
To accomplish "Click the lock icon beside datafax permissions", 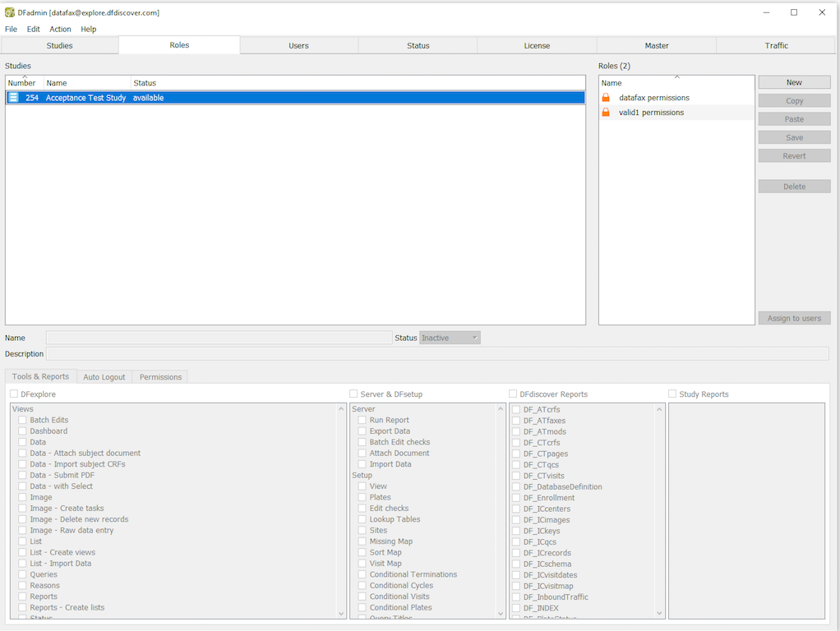I will coord(607,98).
